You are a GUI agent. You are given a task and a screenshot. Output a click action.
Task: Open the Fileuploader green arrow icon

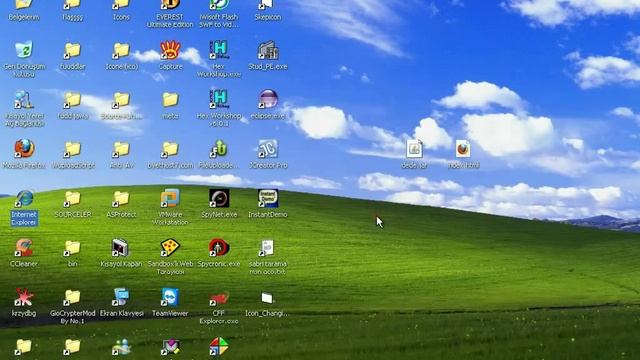[219, 149]
